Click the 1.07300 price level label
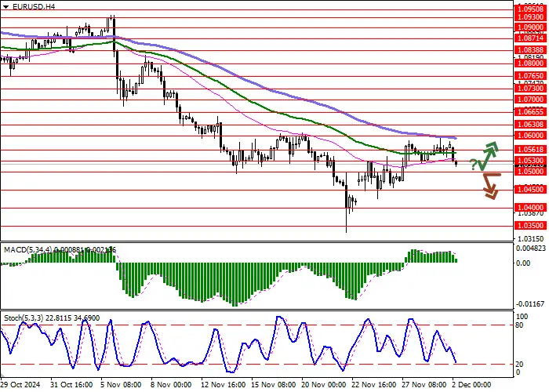Viewport: 549px width, 392px height. click(531, 88)
